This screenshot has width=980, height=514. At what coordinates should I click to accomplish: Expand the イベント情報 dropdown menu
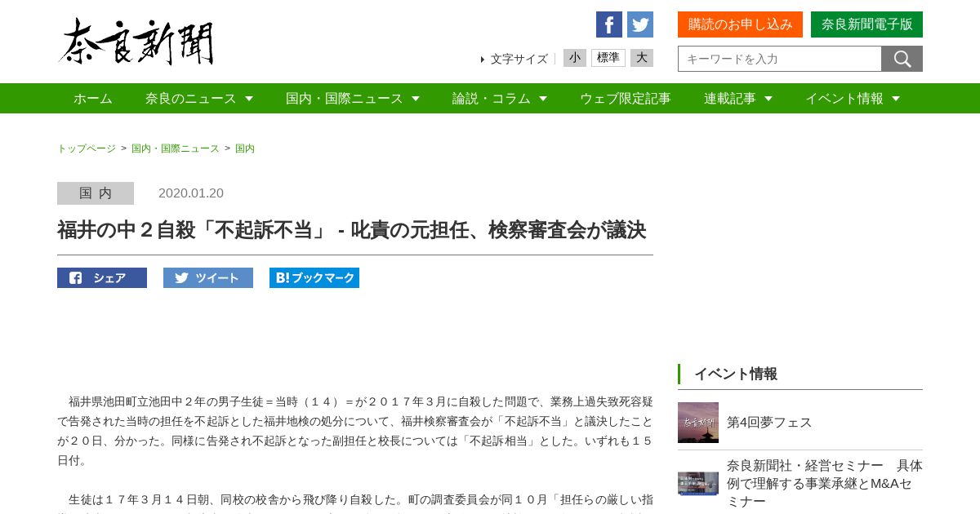pos(853,98)
